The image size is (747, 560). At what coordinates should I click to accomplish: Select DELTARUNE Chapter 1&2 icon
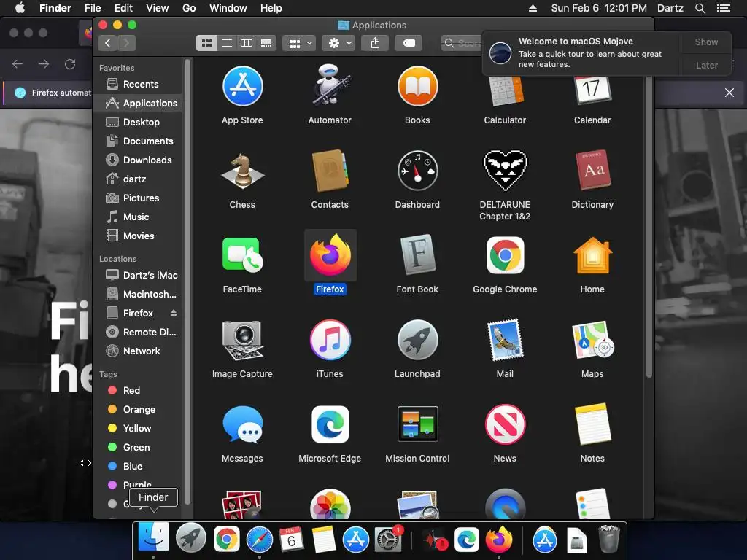tap(505, 171)
